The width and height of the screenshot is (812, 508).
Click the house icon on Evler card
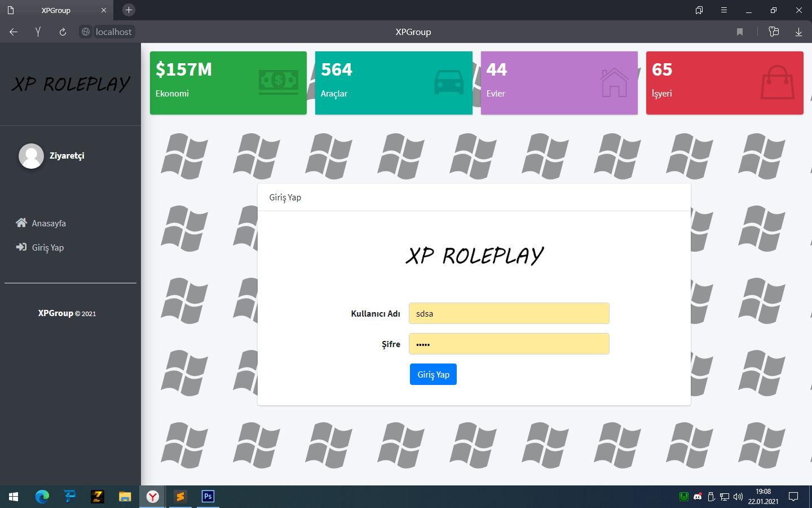point(615,82)
